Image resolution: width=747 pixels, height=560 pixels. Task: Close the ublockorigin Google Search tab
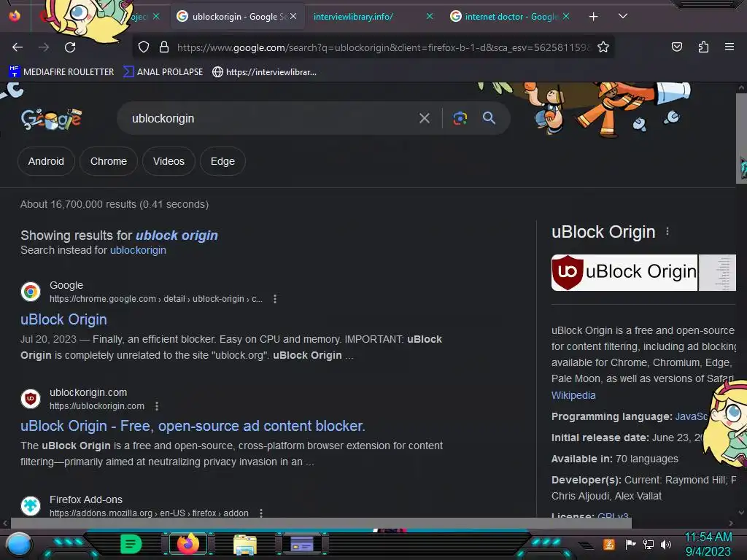(293, 16)
